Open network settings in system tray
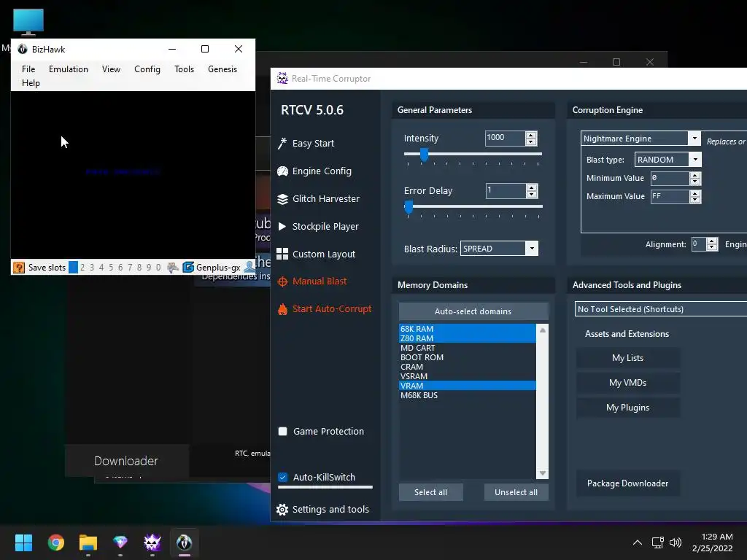Screen dimensions: 747x560 coord(658,542)
